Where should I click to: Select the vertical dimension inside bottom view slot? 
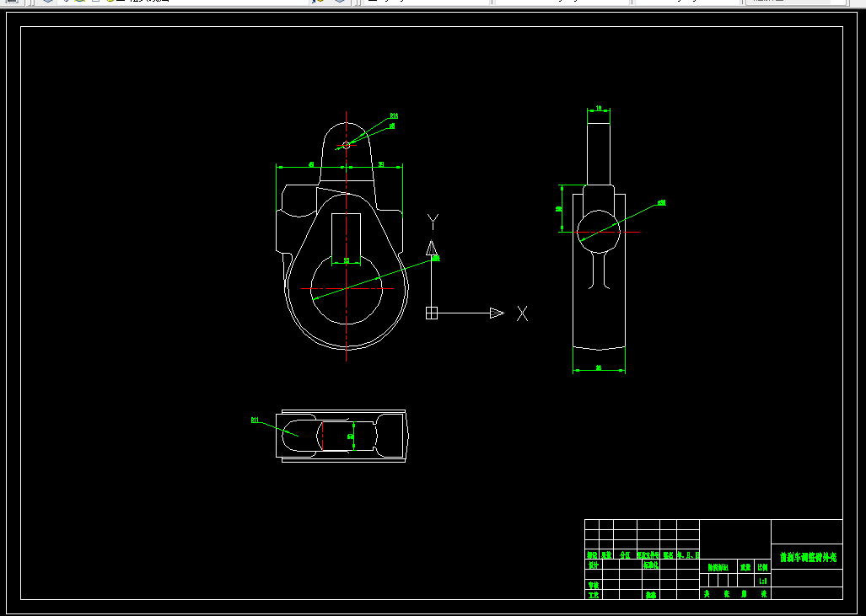(352, 436)
